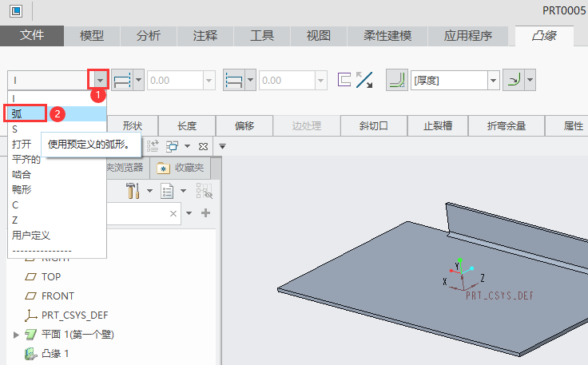Click the tree hidden-items eye icon
The image size is (588, 365).
[x=205, y=191]
